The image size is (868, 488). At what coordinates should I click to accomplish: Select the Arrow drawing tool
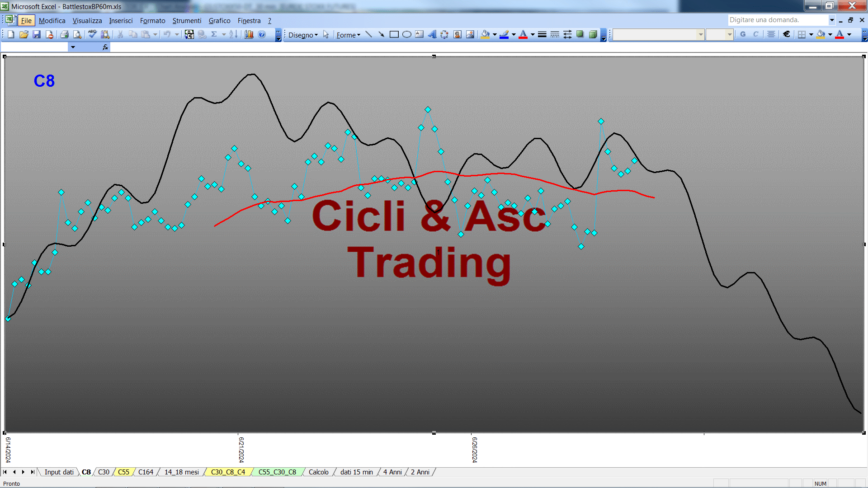[381, 34]
